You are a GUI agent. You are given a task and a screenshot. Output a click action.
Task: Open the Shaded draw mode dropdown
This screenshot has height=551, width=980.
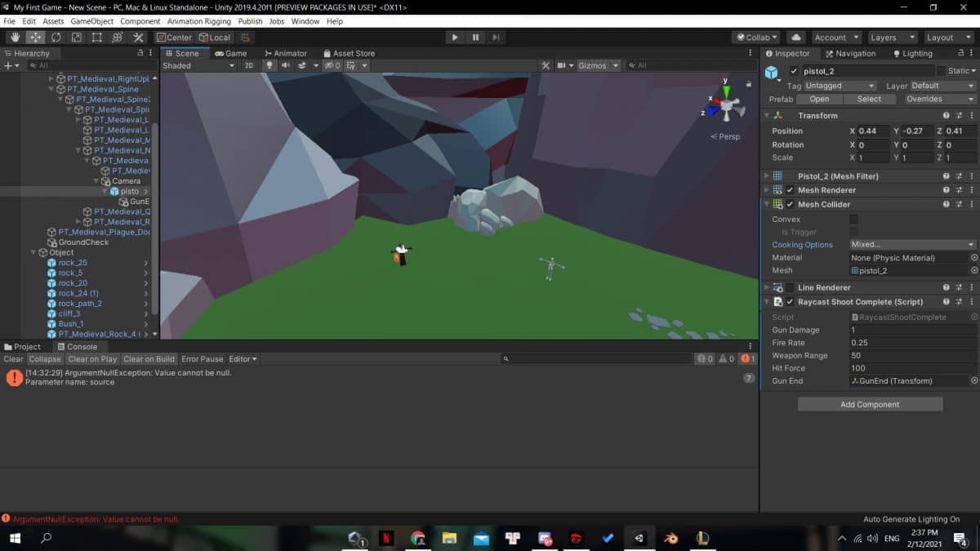[x=198, y=65]
